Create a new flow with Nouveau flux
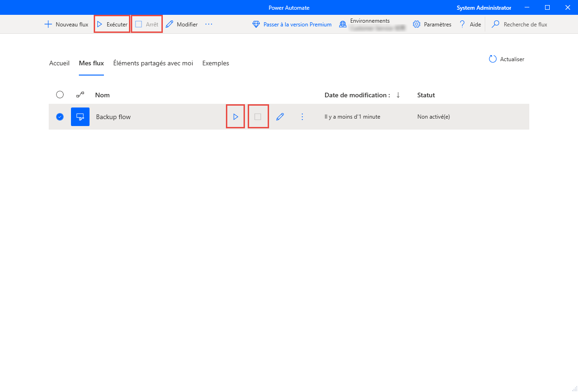Screen dimensions: 578x392 click(x=66, y=25)
